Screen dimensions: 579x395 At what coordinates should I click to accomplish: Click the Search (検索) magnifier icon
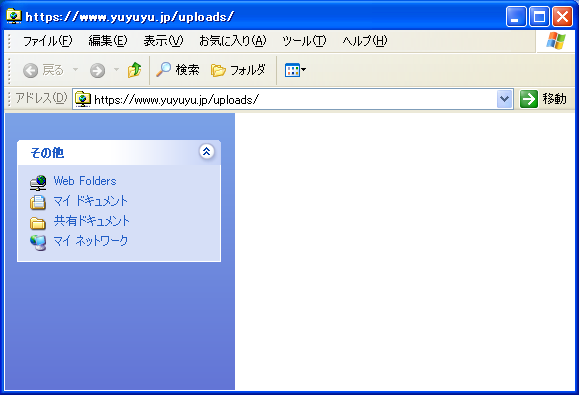[163, 69]
